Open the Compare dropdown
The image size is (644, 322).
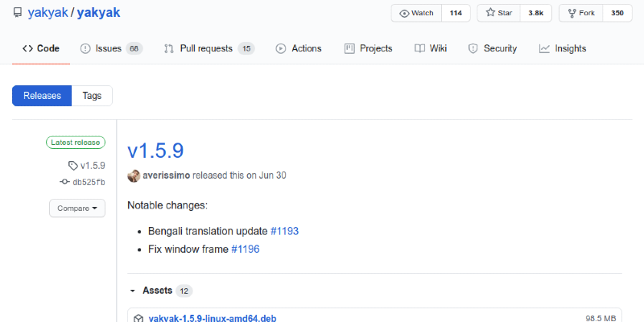(x=77, y=208)
